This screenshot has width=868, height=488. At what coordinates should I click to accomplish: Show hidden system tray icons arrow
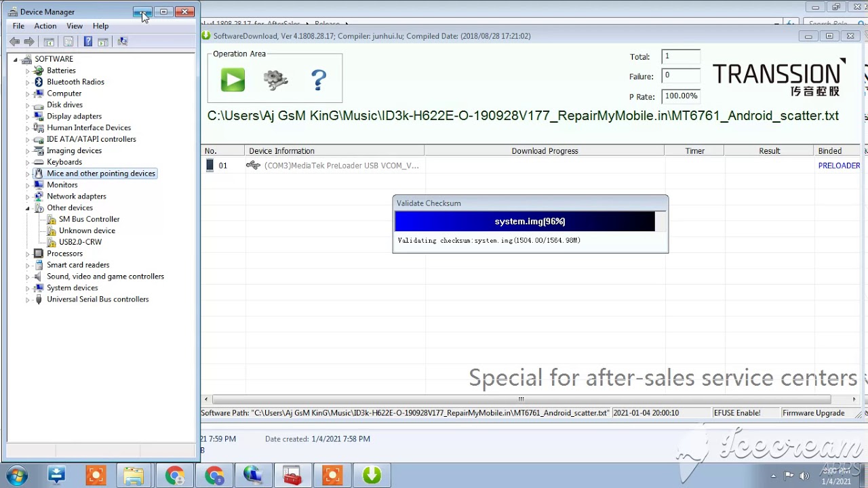(x=773, y=476)
